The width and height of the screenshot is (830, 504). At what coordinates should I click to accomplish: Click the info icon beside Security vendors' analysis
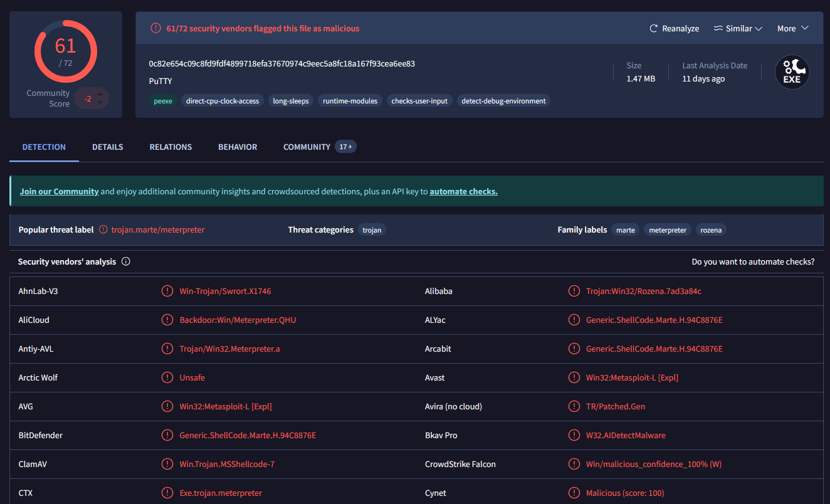point(126,261)
